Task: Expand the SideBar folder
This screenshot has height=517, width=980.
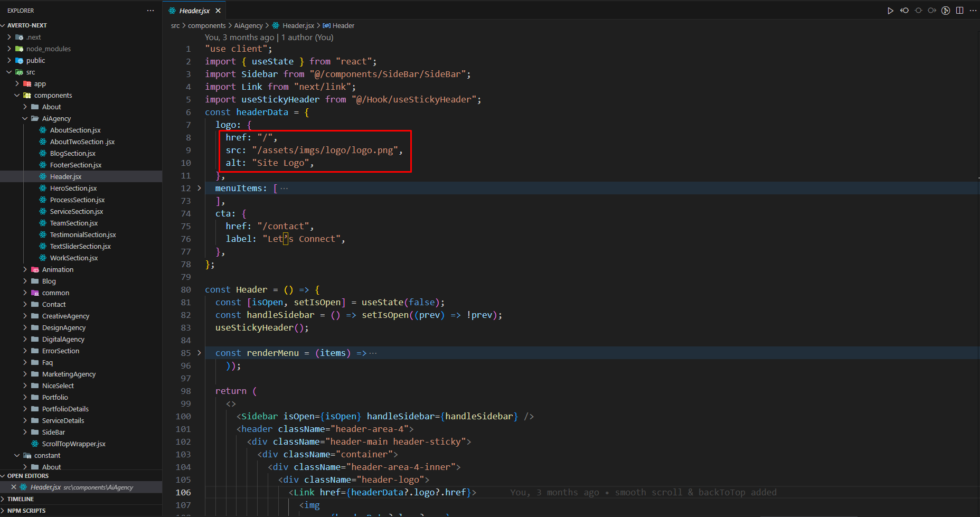Action: [25, 432]
